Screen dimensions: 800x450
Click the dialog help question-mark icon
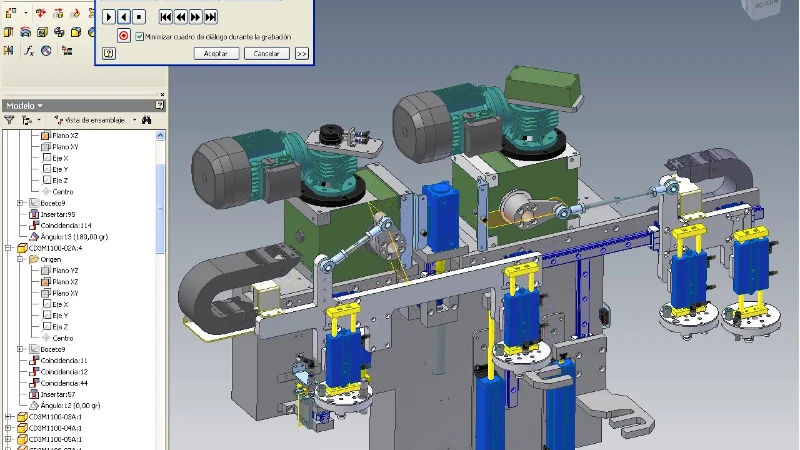108,53
